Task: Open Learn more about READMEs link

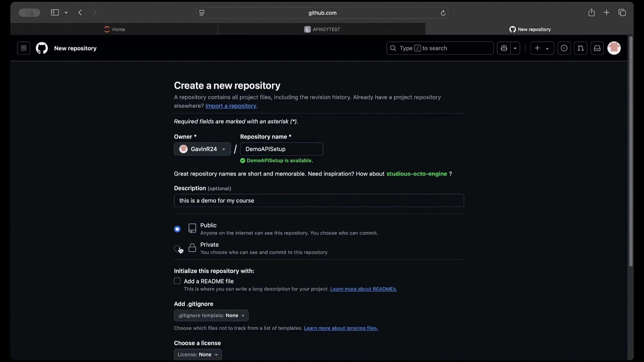Action: pyautogui.click(x=364, y=289)
